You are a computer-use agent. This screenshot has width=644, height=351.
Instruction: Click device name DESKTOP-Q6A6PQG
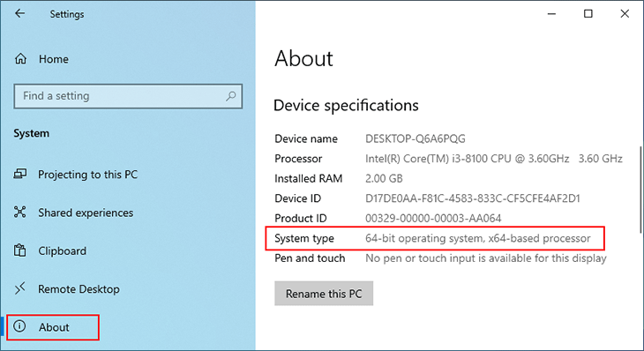tap(416, 138)
